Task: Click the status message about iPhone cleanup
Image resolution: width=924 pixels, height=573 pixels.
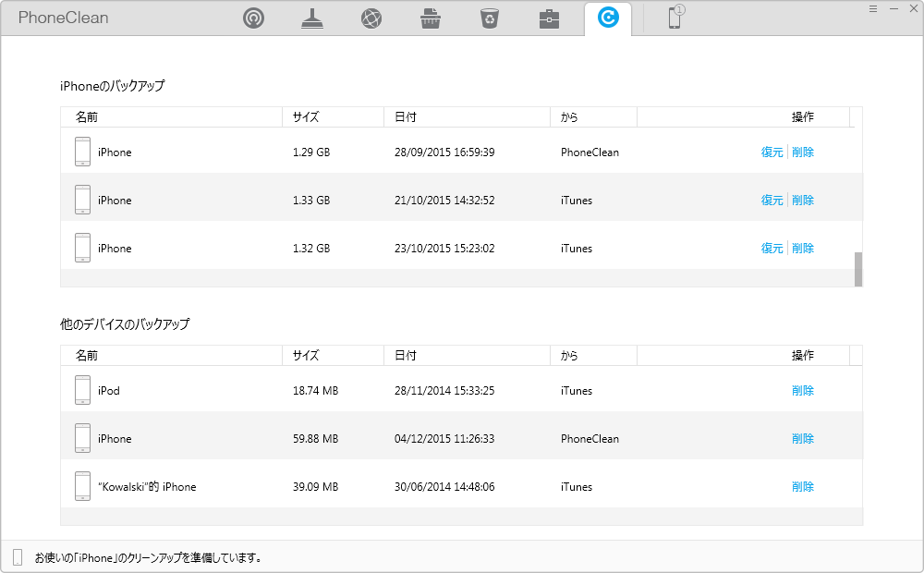Action: [x=149, y=557]
